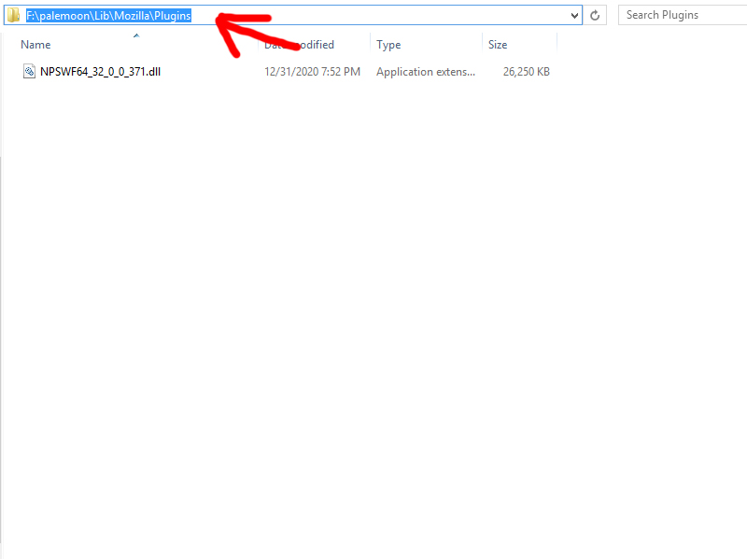Sort by the Type column header
The height and width of the screenshot is (560, 747).
click(388, 45)
